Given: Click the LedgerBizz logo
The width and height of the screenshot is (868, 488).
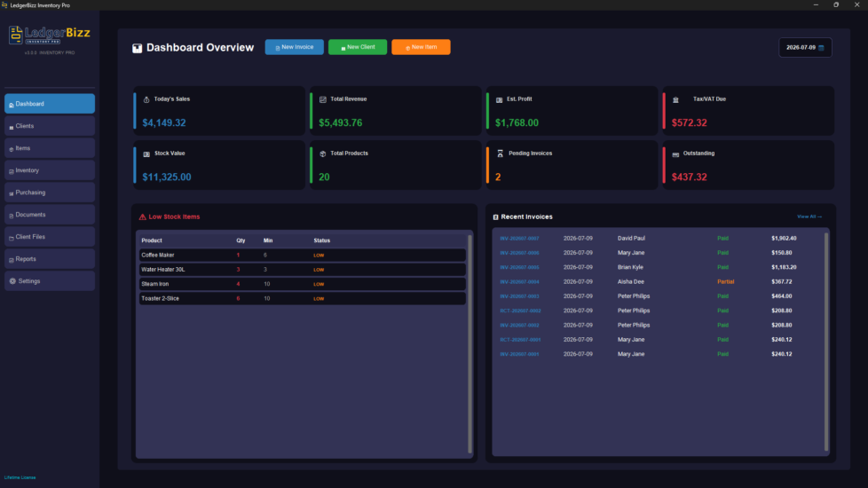Looking at the screenshot, I should pos(50,35).
